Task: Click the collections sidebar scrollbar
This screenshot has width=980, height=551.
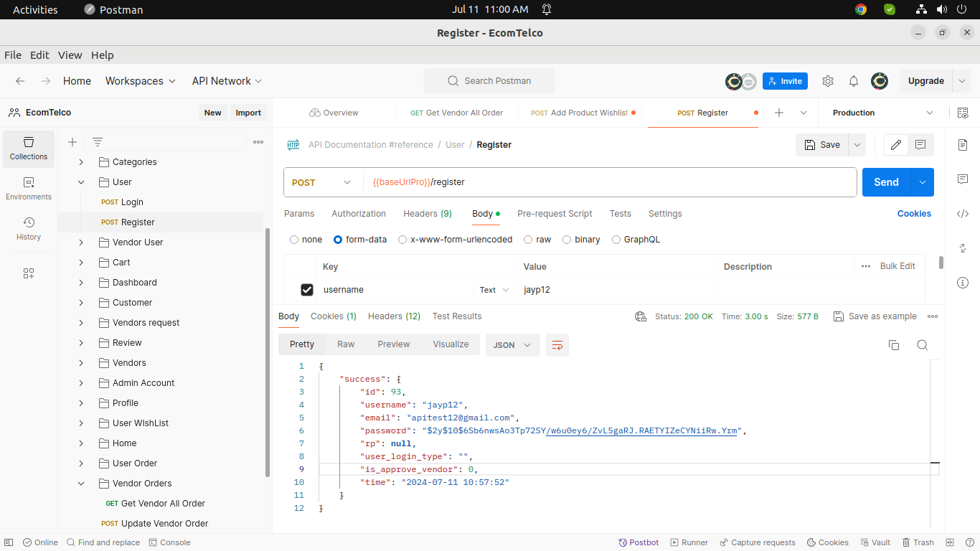Action: pos(268,352)
